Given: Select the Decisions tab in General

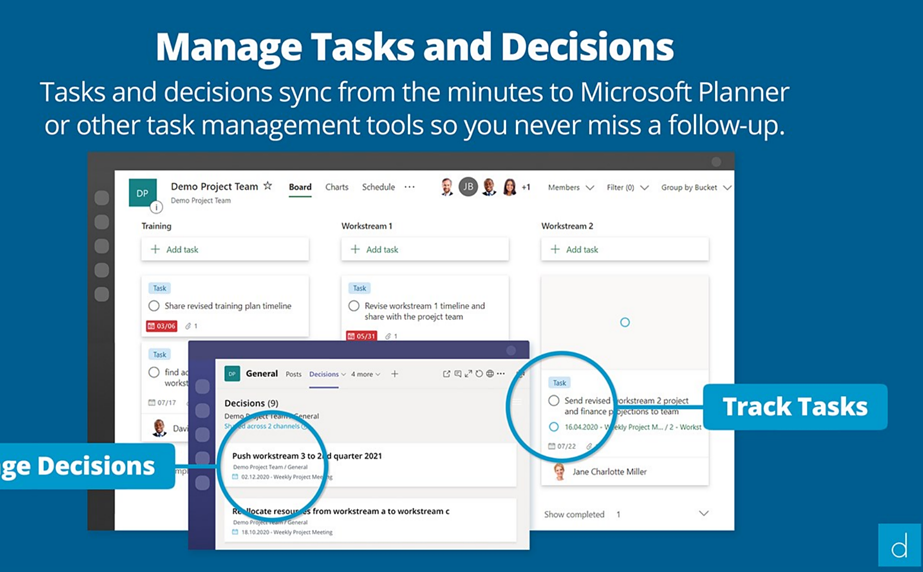Looking at the screenshot, I should tap(324, 374).
